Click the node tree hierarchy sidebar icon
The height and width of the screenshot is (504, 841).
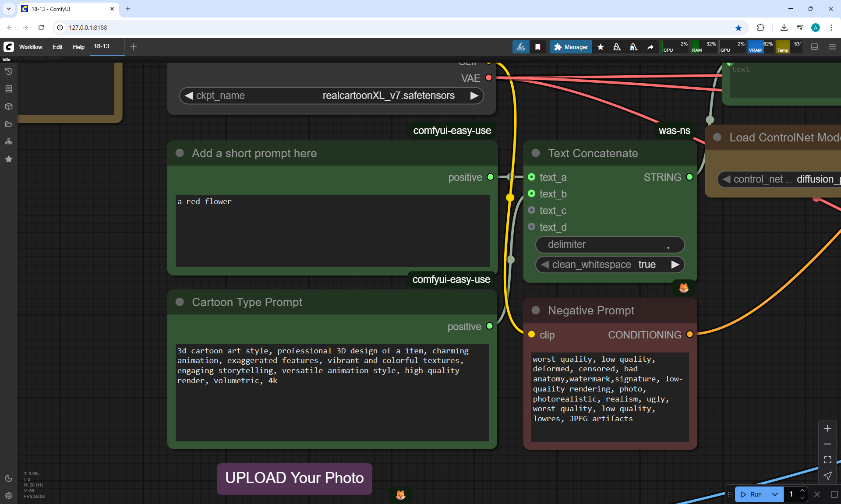pos(8,141)
